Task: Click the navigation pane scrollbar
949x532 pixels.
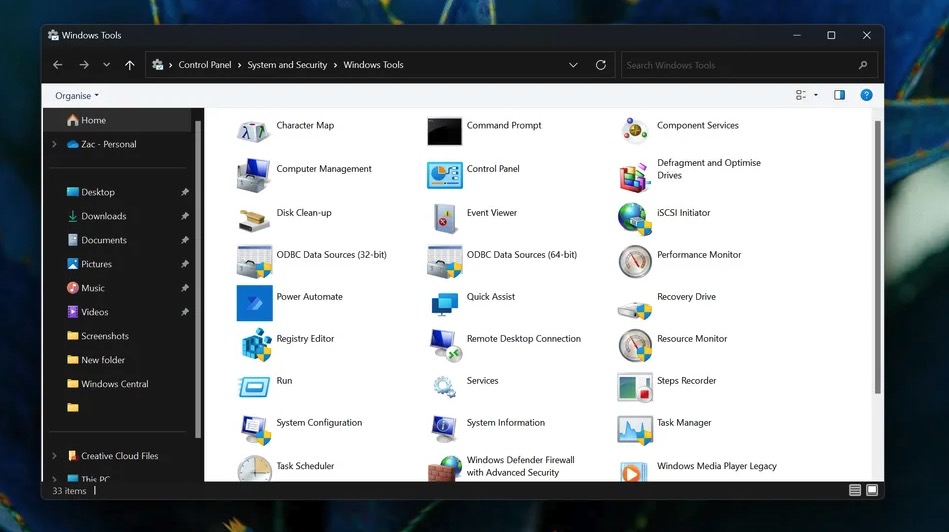Action: [x=197, y=278]
